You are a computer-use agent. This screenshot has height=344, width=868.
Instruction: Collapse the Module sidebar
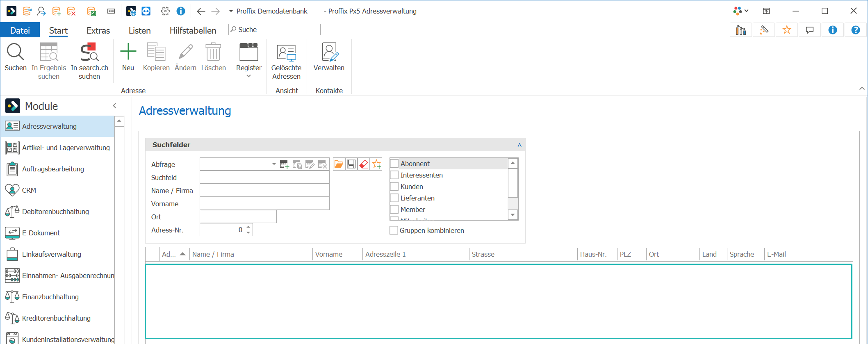click(x=115, y=106)
